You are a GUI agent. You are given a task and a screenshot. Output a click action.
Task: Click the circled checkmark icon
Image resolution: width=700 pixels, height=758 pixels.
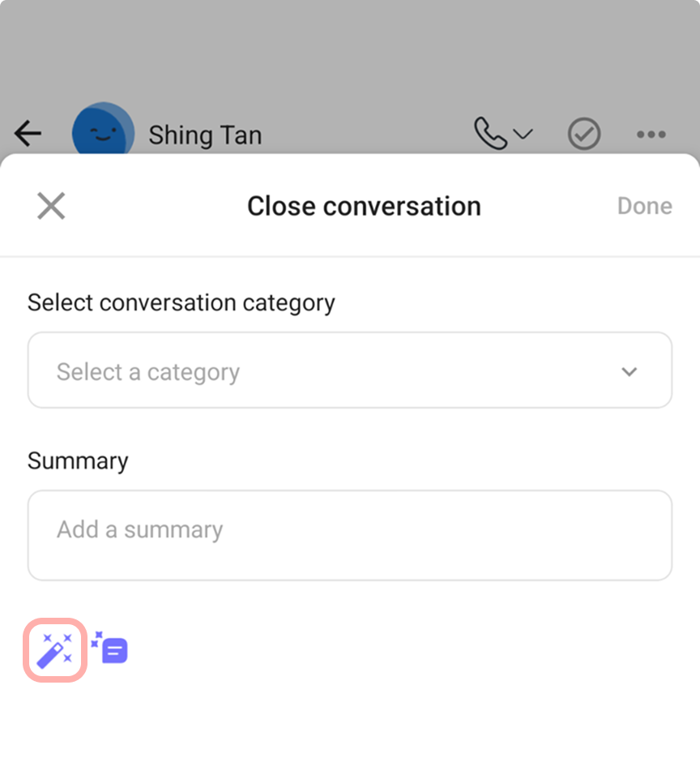pos(583,134)
